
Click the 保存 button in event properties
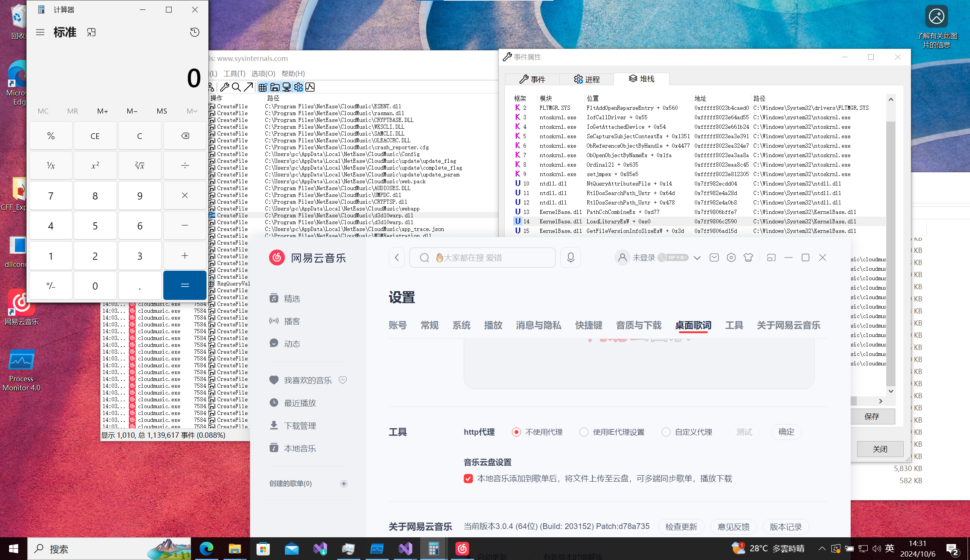871,416
